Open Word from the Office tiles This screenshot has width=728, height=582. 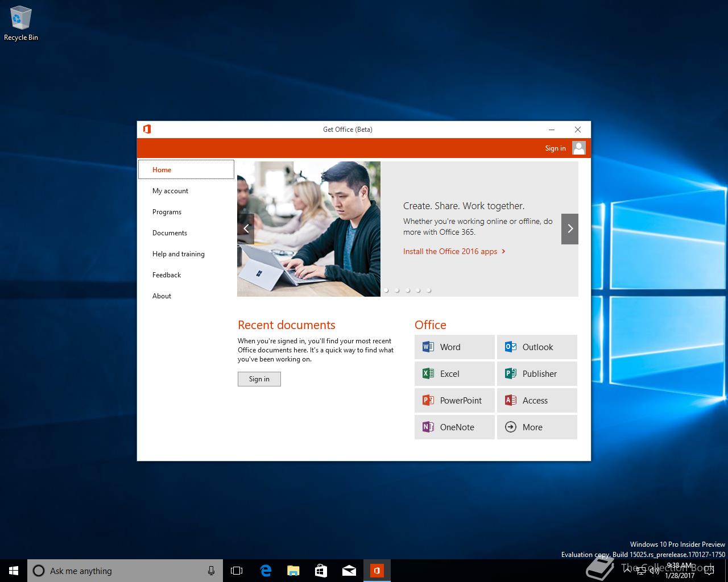point(454,347)
